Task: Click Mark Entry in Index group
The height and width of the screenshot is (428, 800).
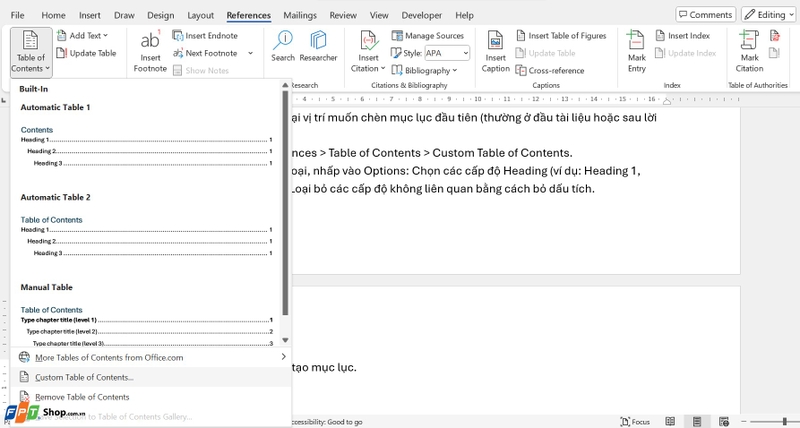Action: click(x=637, y=52)
